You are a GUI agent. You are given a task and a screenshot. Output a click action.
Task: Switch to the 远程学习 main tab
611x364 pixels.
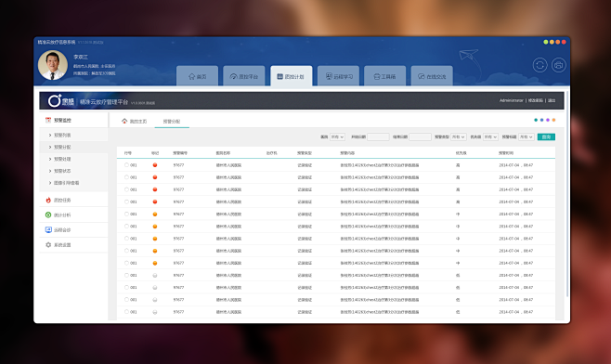point(338,75)
